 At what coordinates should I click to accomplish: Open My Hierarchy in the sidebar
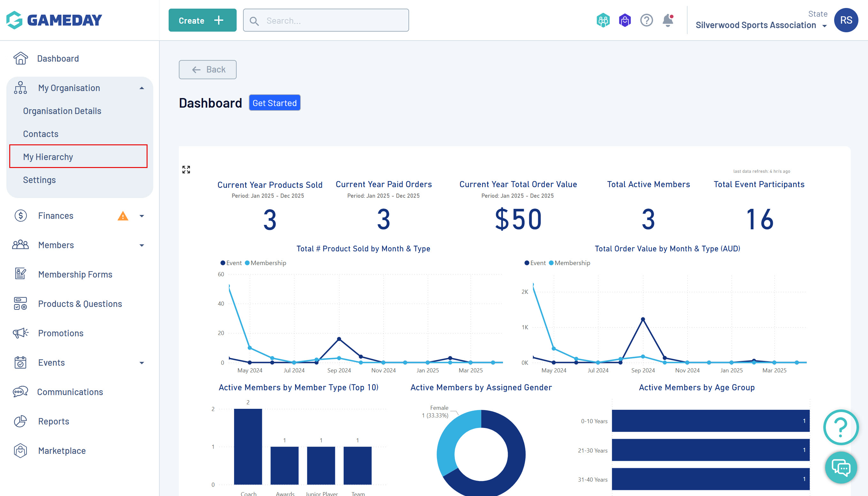point(48,157)
